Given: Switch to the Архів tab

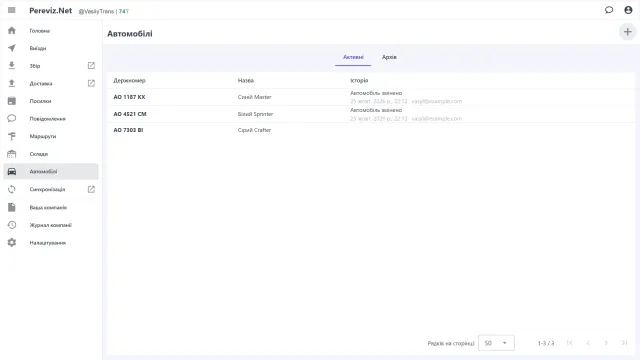Looking at the screenshot, I should pyautogui.click(x=389, y=57).
